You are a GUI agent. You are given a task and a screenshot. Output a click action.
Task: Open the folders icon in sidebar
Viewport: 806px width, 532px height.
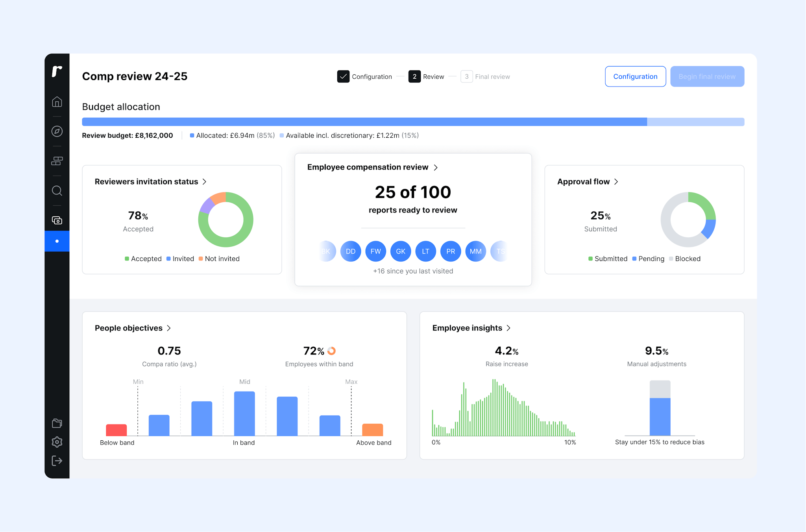[57, 423]
